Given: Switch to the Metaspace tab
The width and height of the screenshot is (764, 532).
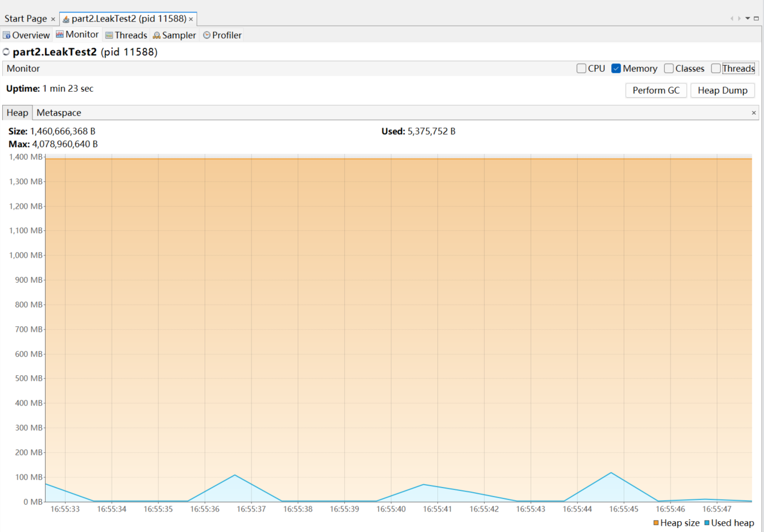Looking at the screenshot, I should [59, 113].
